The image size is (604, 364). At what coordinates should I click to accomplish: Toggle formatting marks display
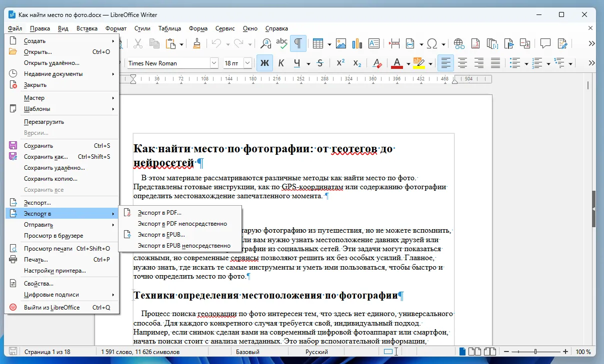point(298,43)
